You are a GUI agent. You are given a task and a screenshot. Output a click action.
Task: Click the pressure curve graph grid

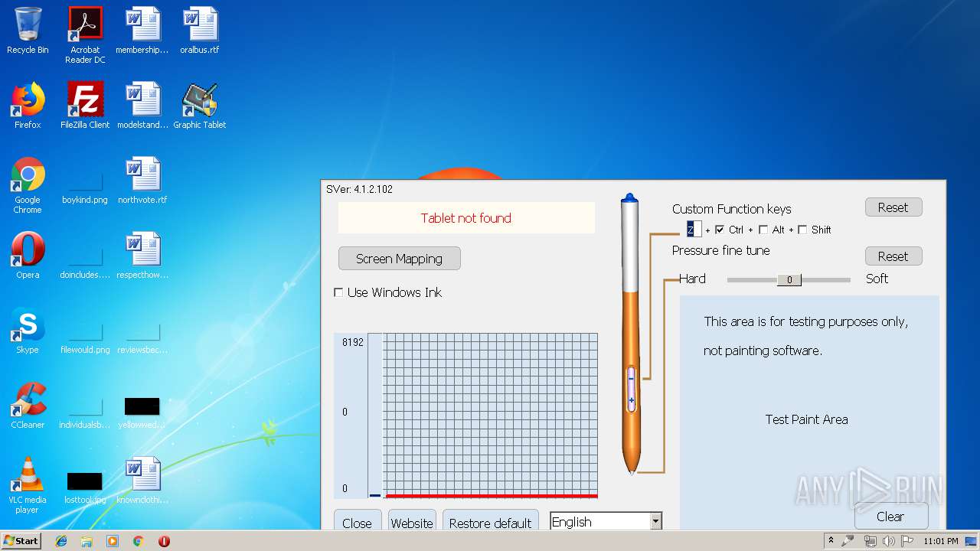pyautogui.click(x=490, y=415)
